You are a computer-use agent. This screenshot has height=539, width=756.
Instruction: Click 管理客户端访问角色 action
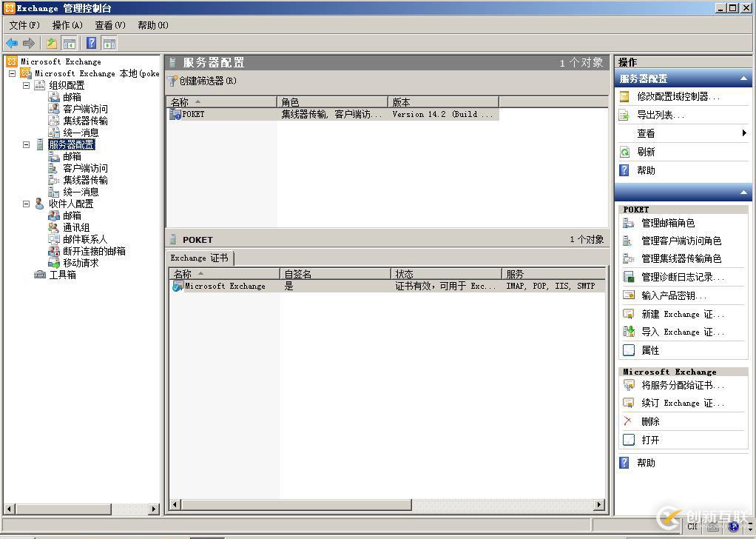click(681, 241)
